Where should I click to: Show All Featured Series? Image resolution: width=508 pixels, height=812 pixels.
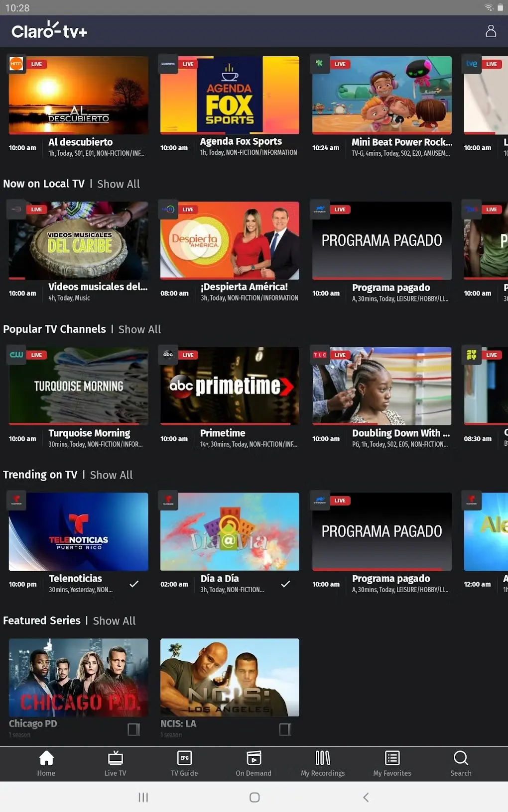tap(114, 621)
